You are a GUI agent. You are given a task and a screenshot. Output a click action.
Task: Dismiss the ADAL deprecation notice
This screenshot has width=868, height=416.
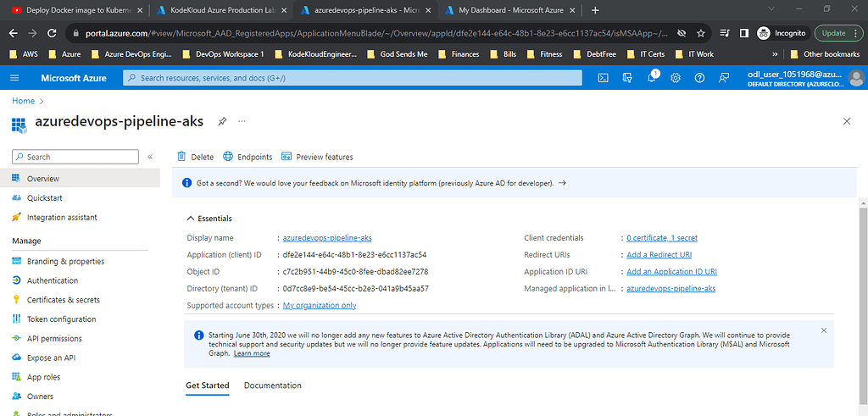tap(824, 330)
